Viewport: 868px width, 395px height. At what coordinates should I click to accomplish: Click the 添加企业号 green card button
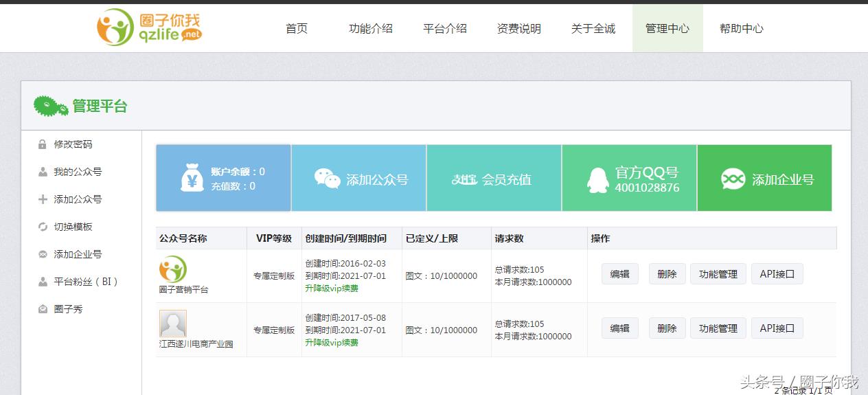(x=764, y=178)
